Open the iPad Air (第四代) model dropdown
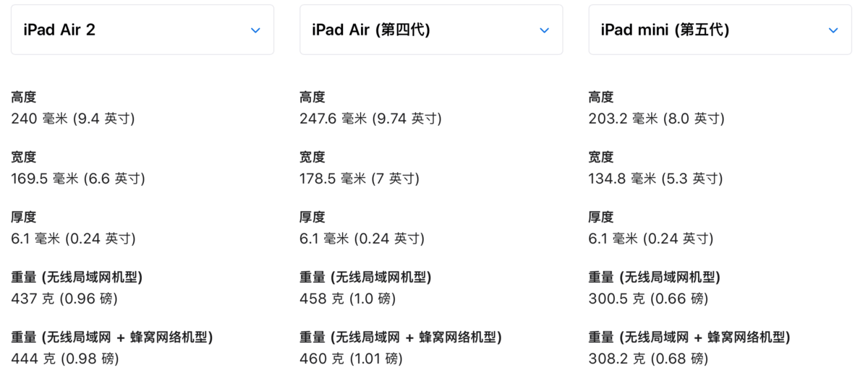Screen dimensions: 868x391 [431, 30]
